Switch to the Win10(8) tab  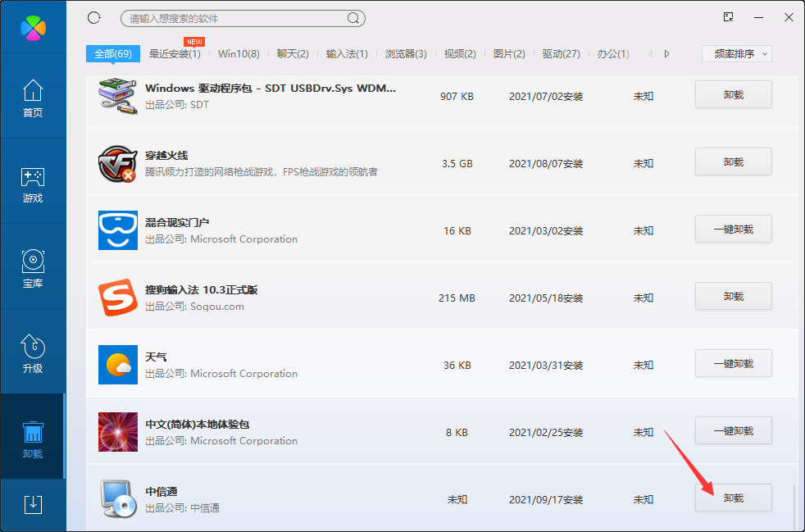tap(239, 53)
